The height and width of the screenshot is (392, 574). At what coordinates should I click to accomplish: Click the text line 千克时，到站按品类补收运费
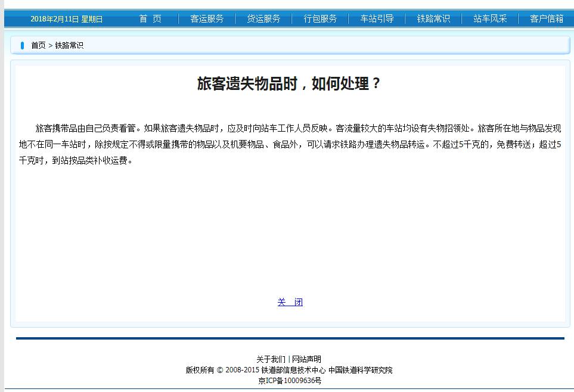coord(76,160)
